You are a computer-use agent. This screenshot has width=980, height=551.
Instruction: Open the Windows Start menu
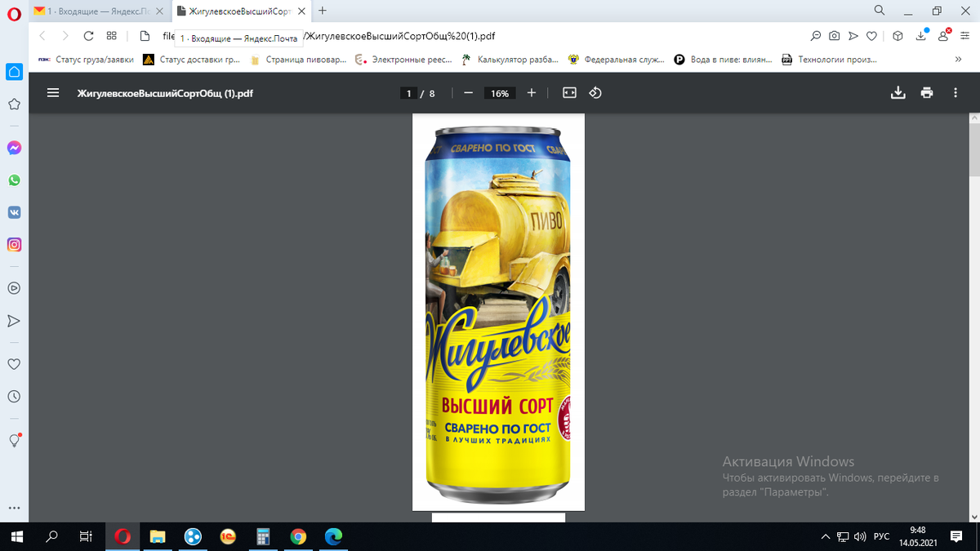pos(17,536)
